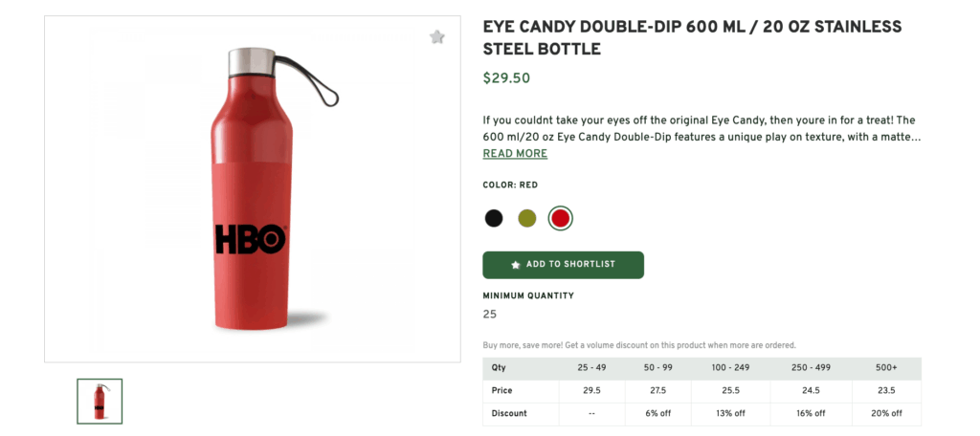Click the 50 - 99 quantity column header

click(657, 368)
